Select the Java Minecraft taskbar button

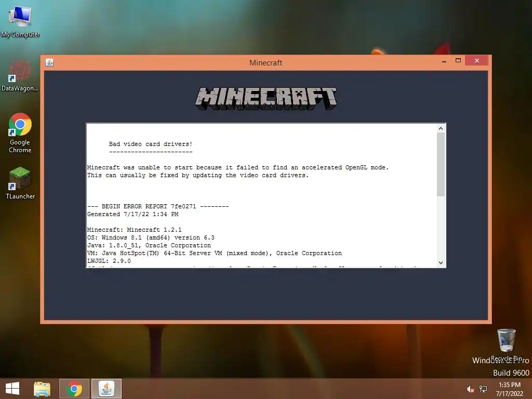click(107, 389)
